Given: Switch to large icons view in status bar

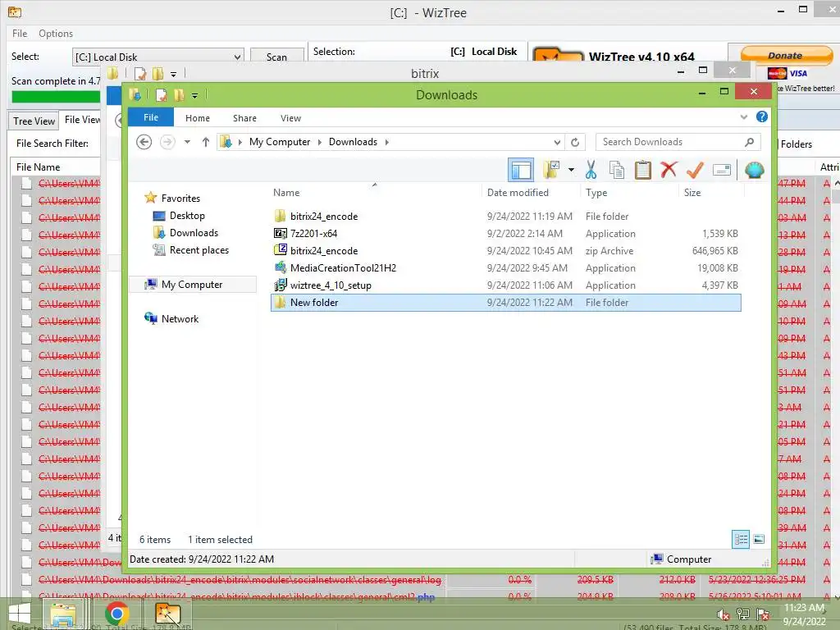Looking at the screenshot, I should pyautogui.click(x=759, y=540).
